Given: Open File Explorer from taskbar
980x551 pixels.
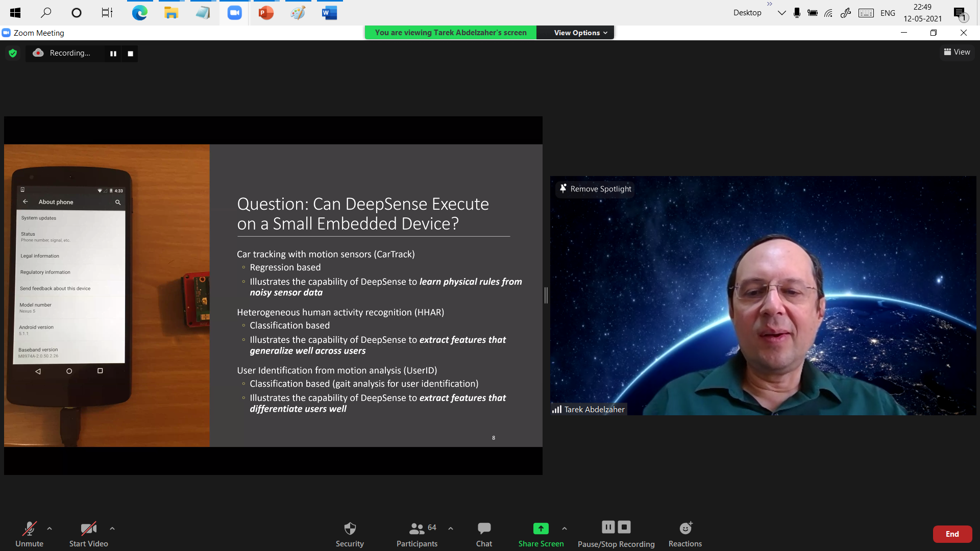Looking at the screenshot, I should coord(171,13).
